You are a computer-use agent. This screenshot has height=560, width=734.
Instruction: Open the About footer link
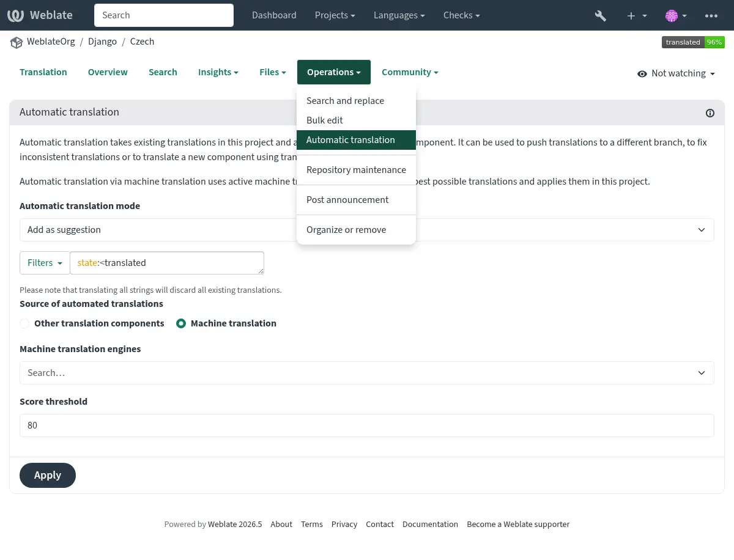[x=281, y=525]
